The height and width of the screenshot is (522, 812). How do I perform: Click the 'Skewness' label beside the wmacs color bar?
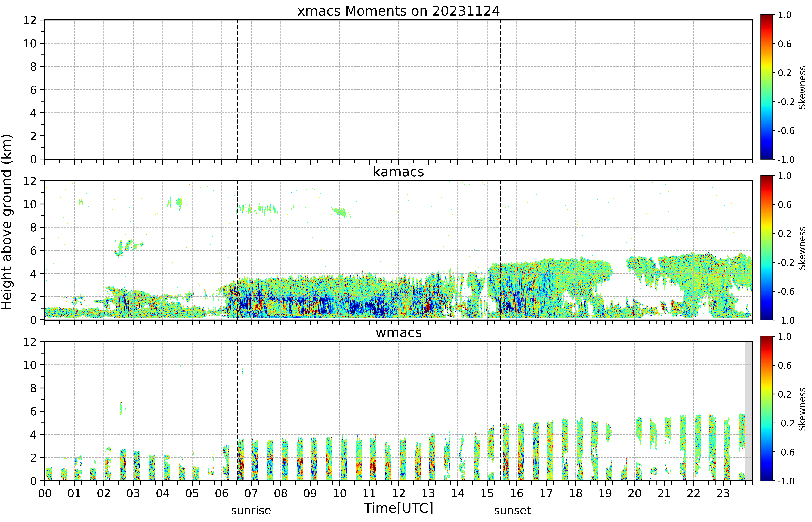(x=802, y=409)
